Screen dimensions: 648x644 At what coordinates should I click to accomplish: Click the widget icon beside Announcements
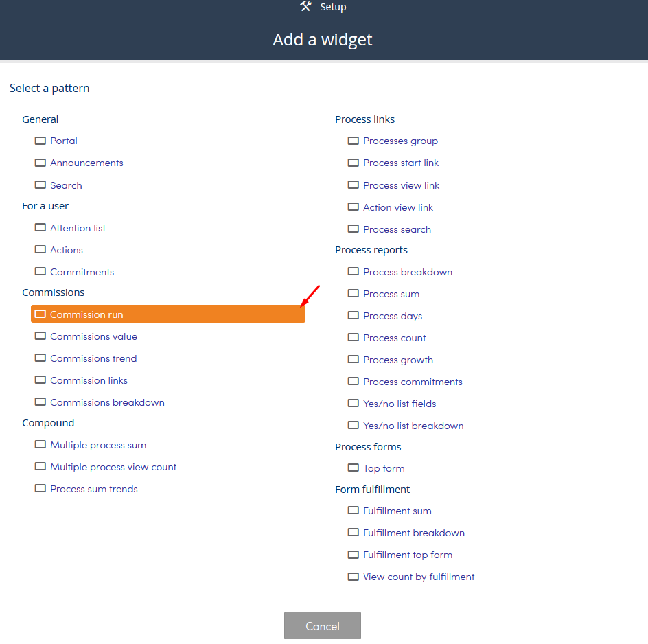pos(40,163)
